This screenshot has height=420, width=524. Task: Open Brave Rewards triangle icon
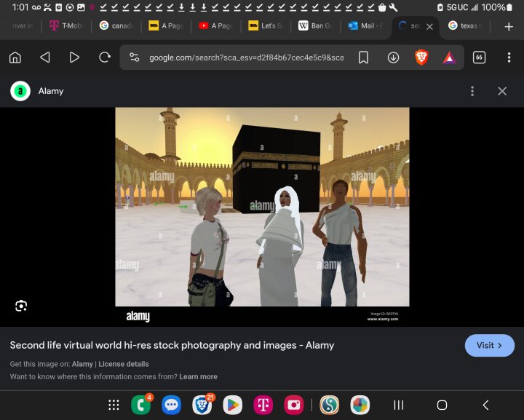point(450,58)
